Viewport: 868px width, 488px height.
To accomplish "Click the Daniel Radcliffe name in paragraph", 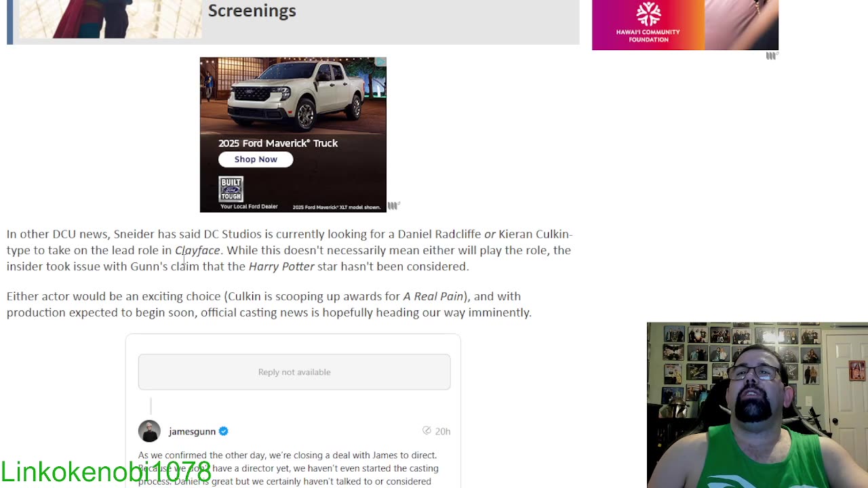I will 439,234.
